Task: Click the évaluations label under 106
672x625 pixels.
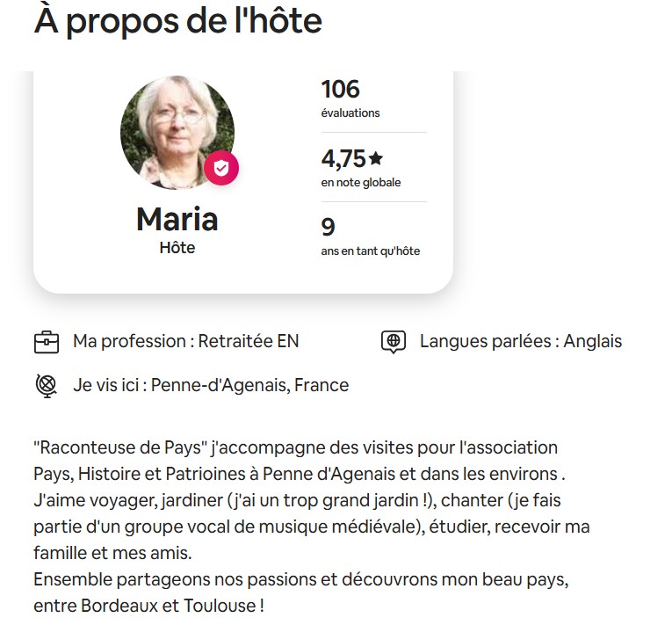Action: [x=350, y=113]
